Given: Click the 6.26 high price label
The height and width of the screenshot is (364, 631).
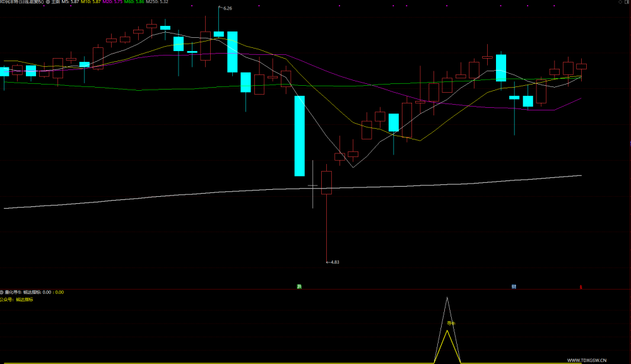Looking at the screenshot, I should [227, 8].
